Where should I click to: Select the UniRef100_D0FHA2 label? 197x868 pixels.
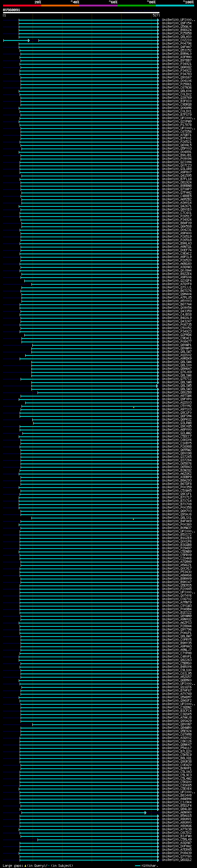point(176,846)
